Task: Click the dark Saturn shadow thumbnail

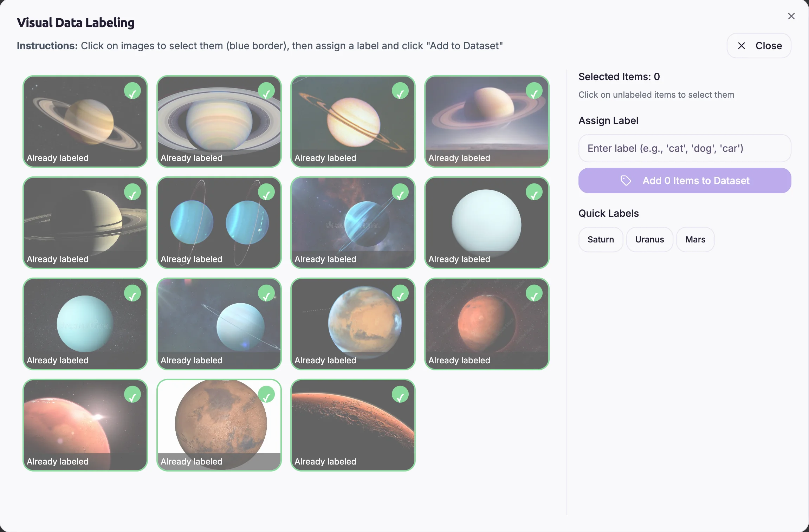Action: [x=85, y=222]
